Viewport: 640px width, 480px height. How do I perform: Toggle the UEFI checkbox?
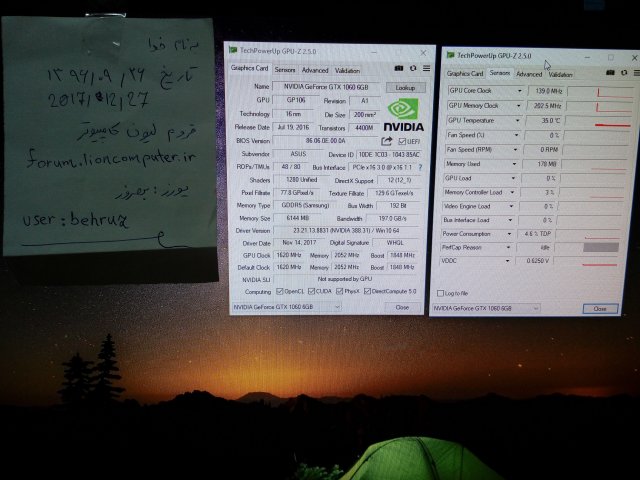[402, 142]
